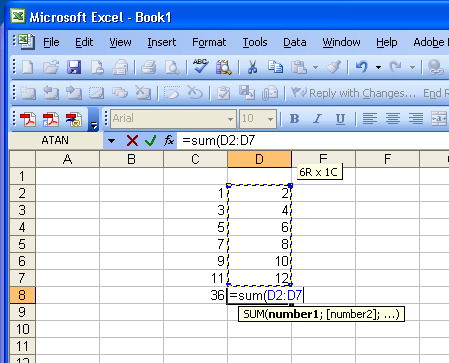Select row 8 header
The width and height of the screenshot is (449, 363).
click(22, 295)
